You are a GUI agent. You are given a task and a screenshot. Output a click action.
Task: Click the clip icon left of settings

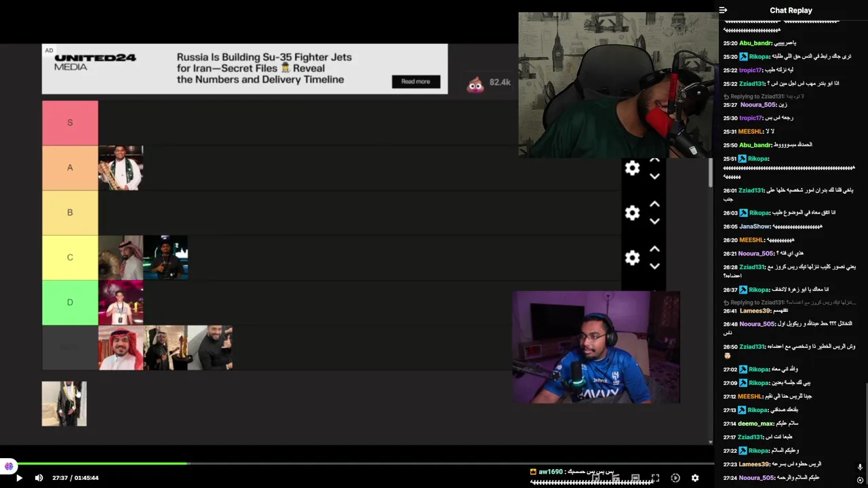(675, 478)
